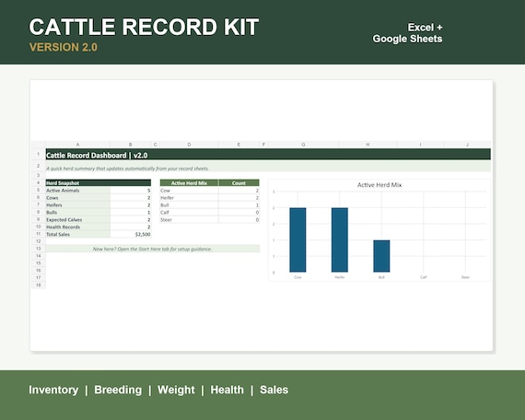Click row 13 header

(x=38, y=249)
